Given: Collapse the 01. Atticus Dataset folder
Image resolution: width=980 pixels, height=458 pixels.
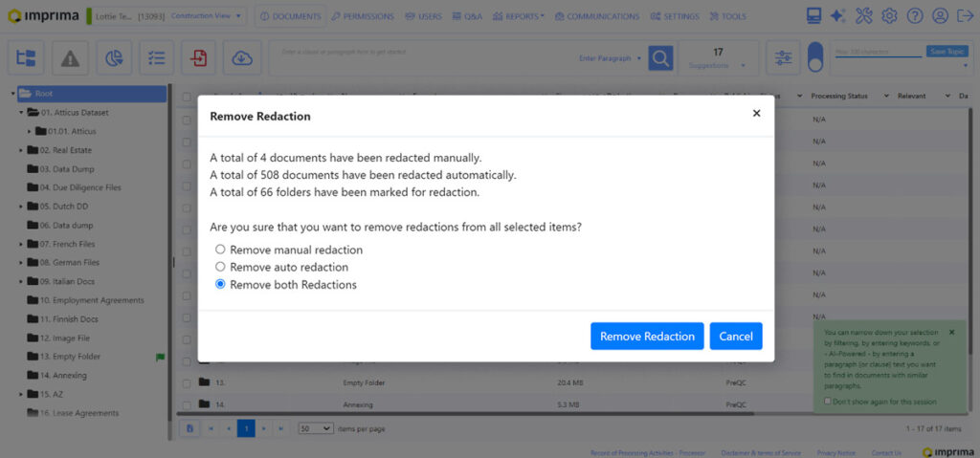Looking at the screenshot, I should 21,113.
